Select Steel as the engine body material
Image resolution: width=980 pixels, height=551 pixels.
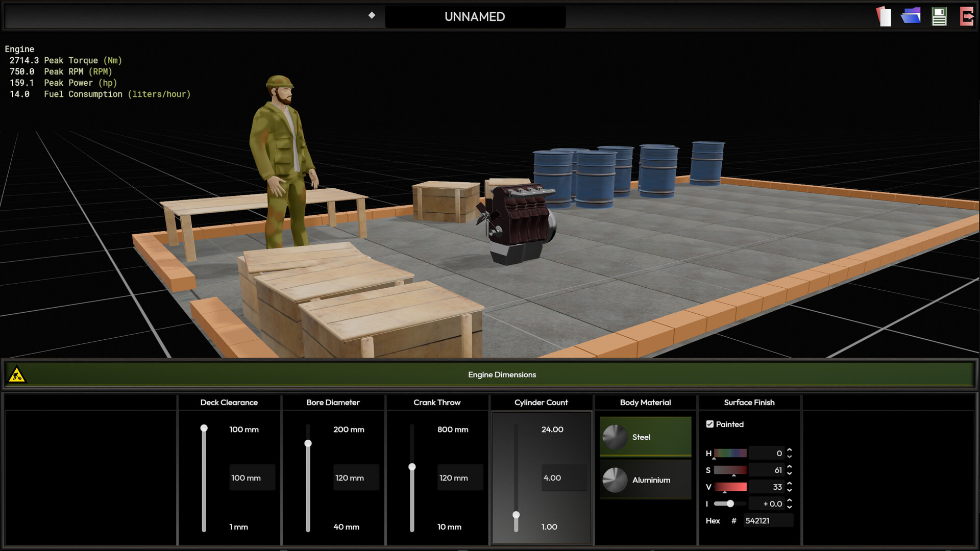(645, 437)
